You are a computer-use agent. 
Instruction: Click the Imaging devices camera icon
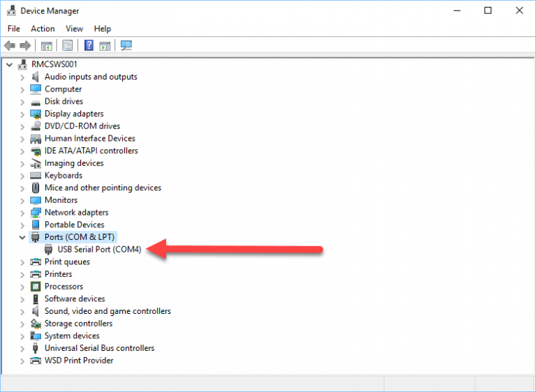36,163
